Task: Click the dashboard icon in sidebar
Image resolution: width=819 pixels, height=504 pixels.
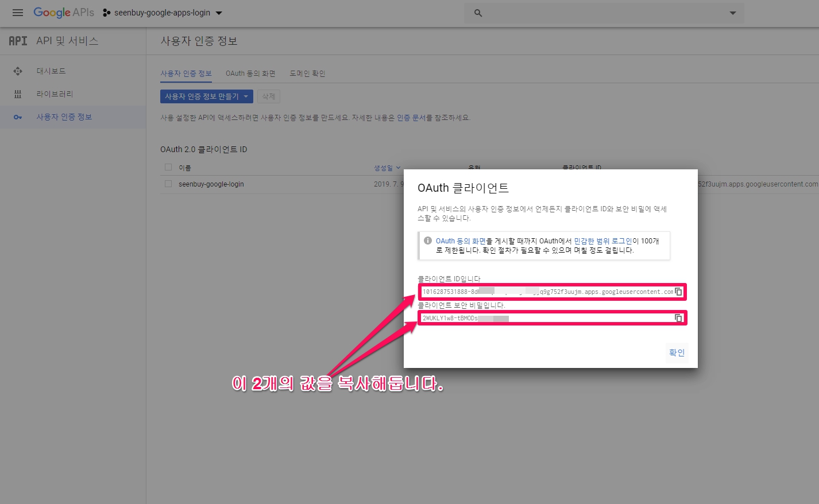Action: pyautogui.click(x=18, y=71)
